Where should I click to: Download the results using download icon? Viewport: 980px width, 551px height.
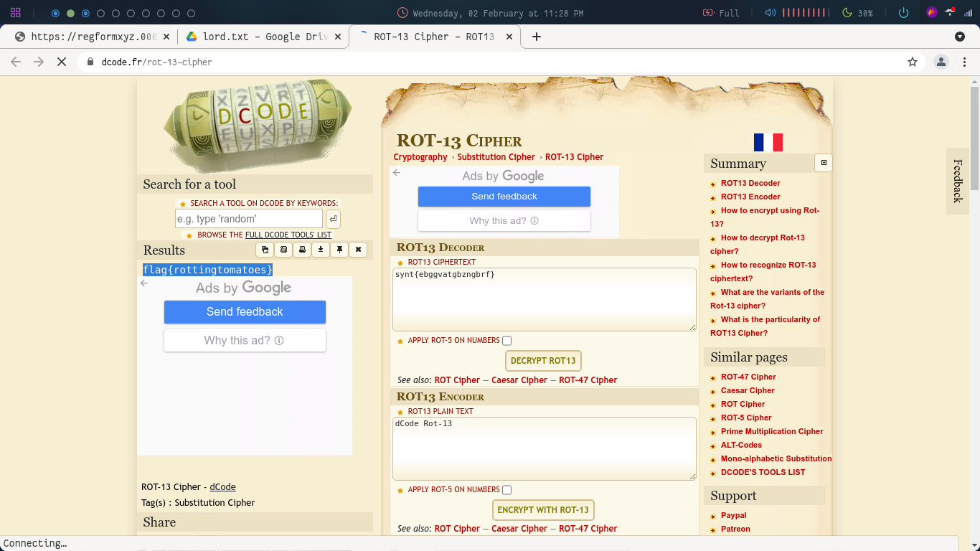(x=321, y=250)
